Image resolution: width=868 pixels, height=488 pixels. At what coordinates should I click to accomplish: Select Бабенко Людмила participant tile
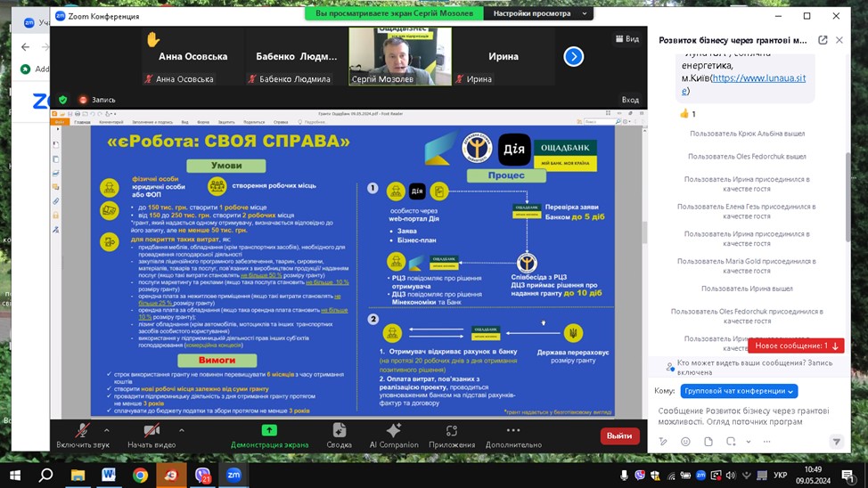pyautogui.click(x=296, y=56)
